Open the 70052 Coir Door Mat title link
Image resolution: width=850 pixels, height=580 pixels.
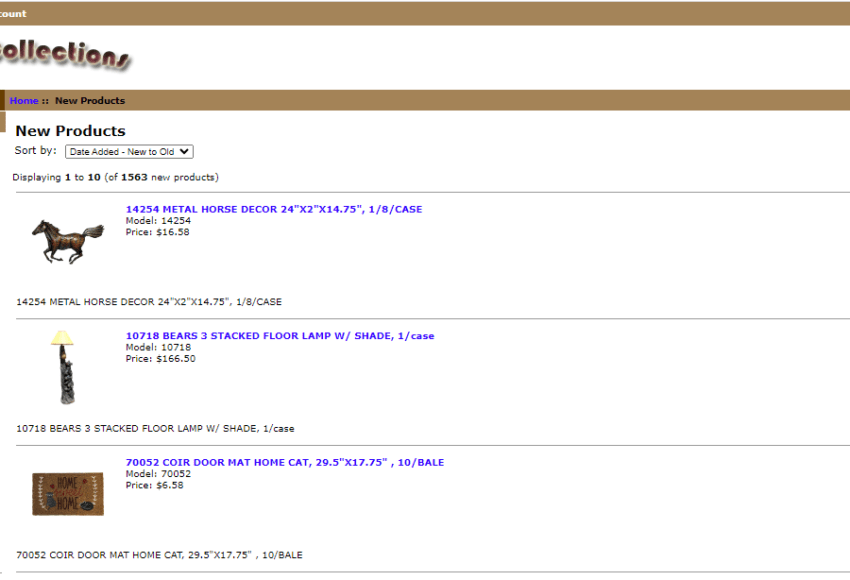(x=284, y=463)
